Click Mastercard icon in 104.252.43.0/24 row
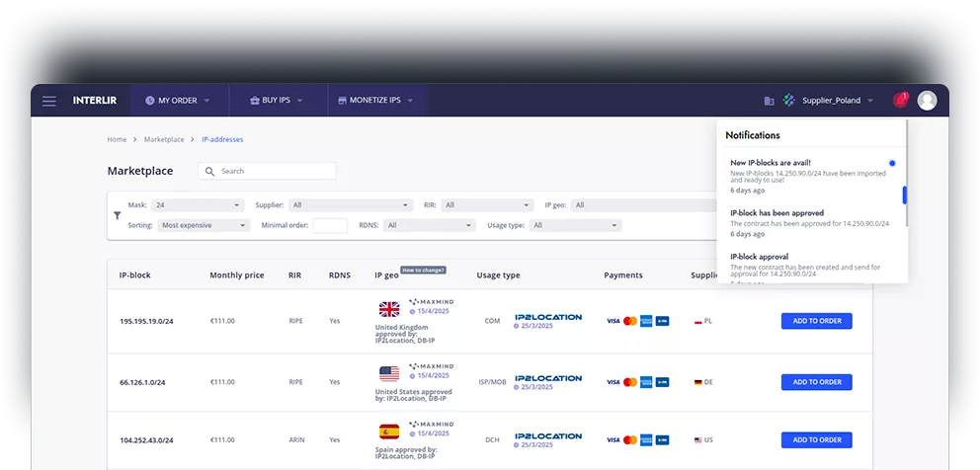980x470 pixels. point(630,440)
